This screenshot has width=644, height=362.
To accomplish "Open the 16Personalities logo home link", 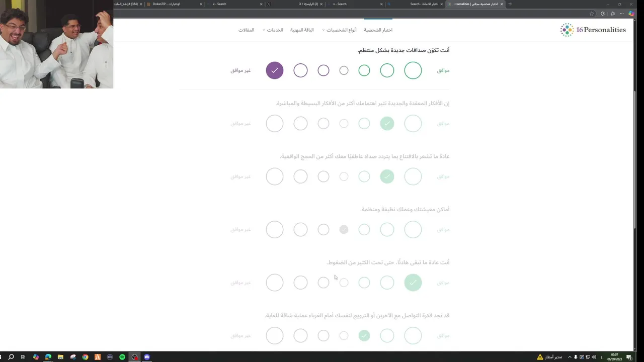I will pos(593,30).
